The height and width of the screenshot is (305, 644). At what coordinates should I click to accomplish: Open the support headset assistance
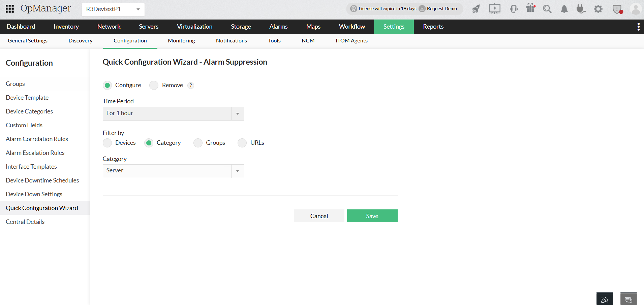click(513, 9)
